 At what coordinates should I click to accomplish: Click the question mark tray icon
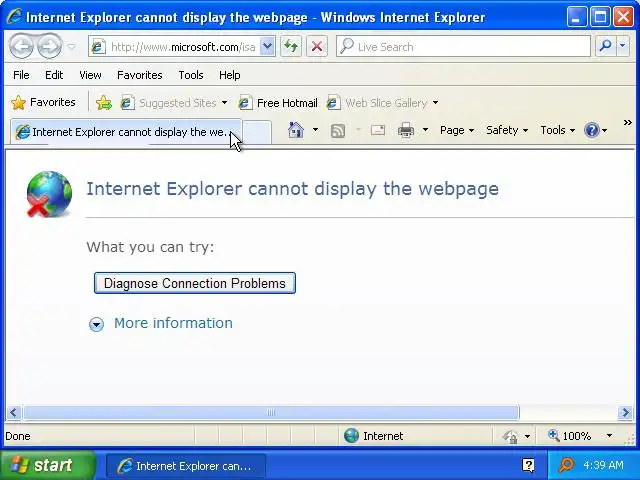tap(528, 465)
